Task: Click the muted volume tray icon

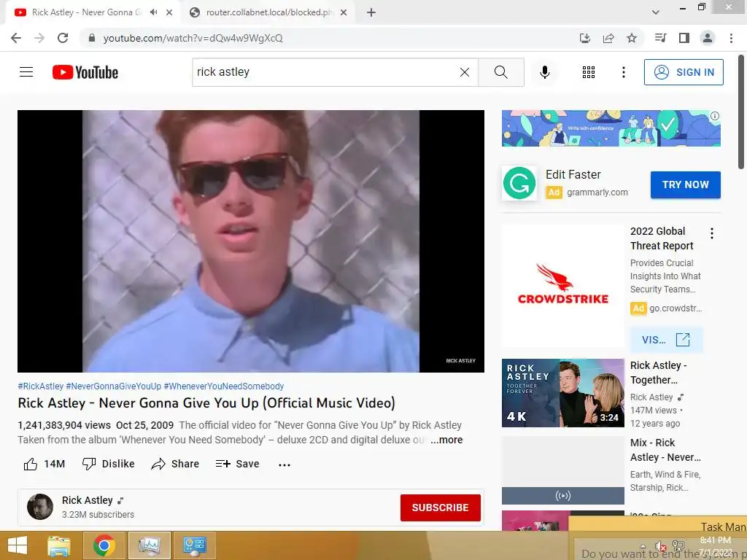Action: [660, 546]
